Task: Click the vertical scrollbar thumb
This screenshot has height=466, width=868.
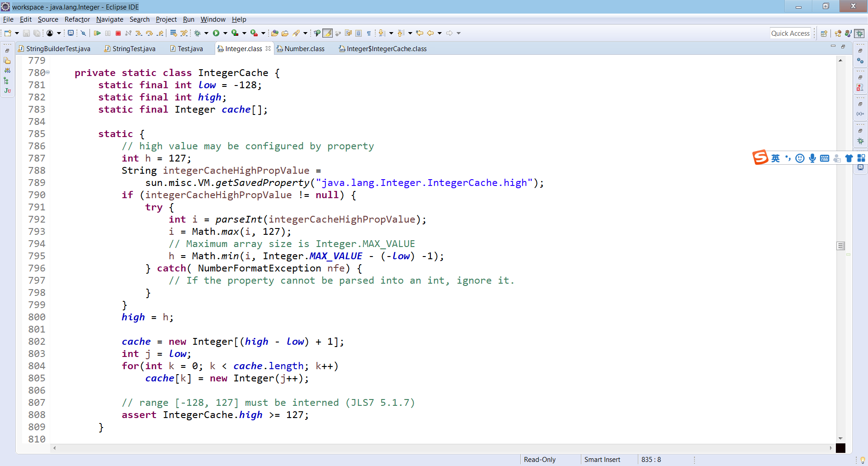Action: tap(840, 246)
